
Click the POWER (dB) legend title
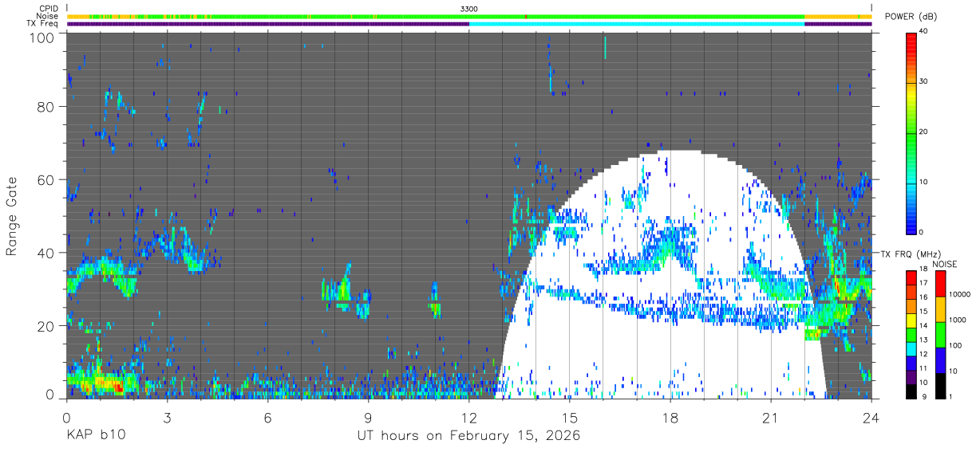(911, 16)
